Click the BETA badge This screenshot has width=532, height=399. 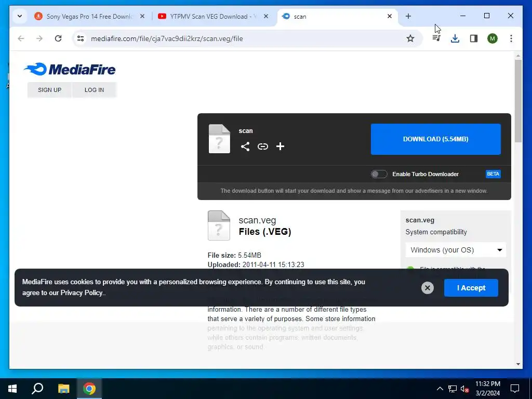(493, 174)
